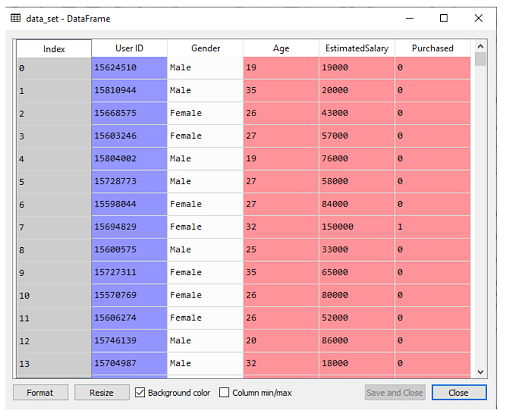Click EstimatedSalary cell 20000

click(x=357, y=91)
